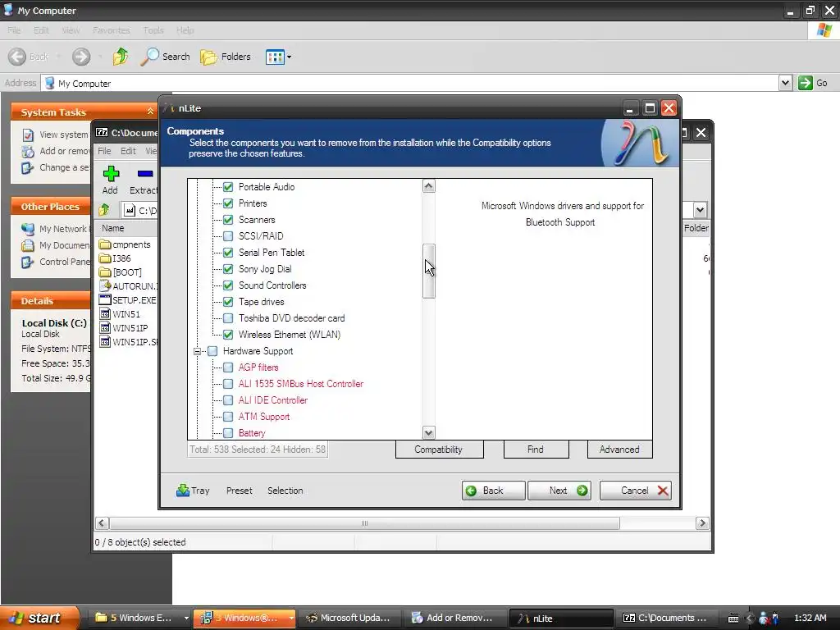Open Search in My Computer toolbar
This screenshot has width=840, height=630.
tap(165, 57)
